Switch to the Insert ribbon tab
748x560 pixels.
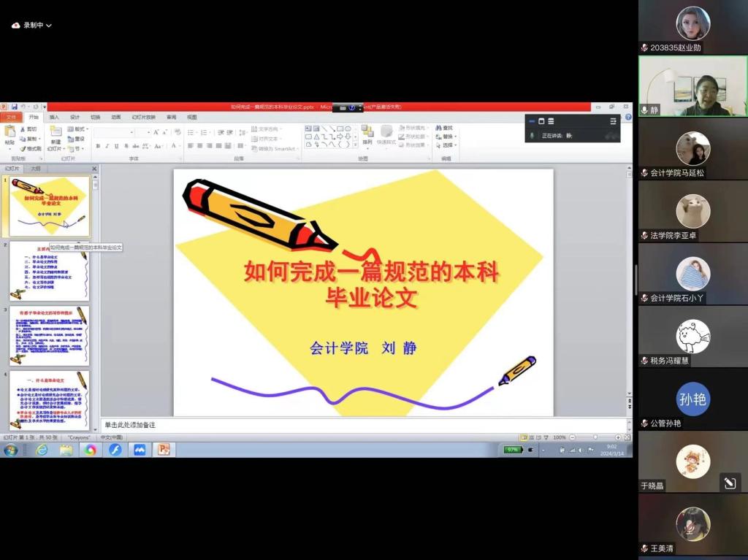(x=54, y=117)
